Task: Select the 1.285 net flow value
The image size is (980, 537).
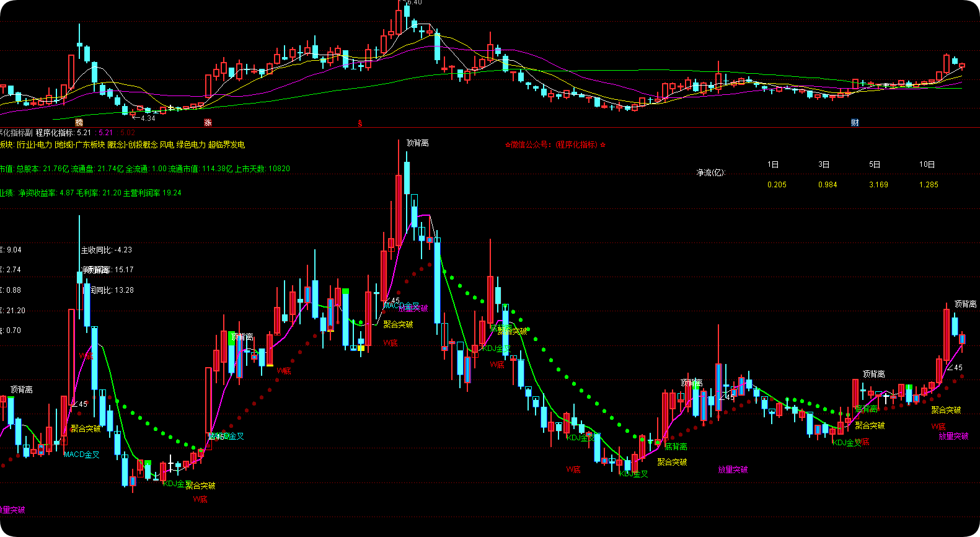Action: 929,185
